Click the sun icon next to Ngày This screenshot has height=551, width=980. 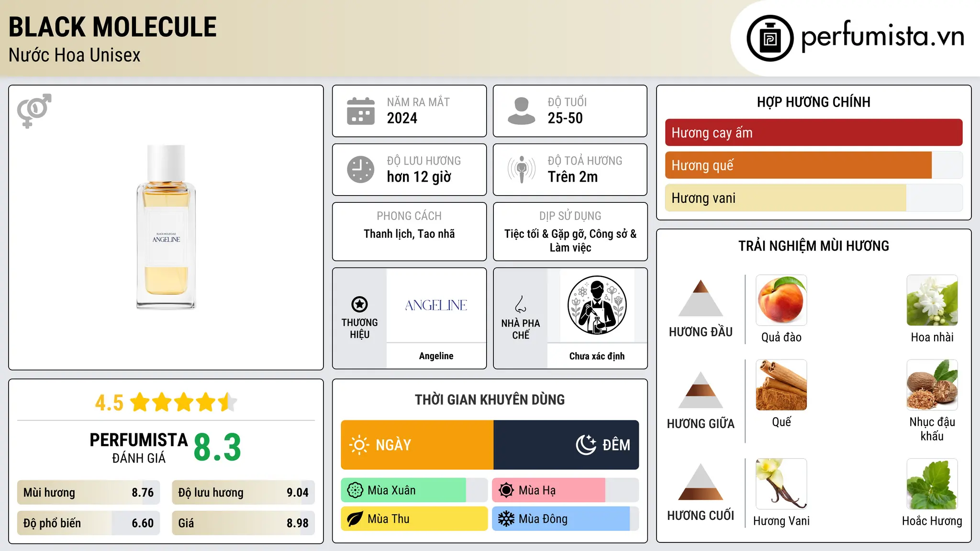tap(359, 445)
